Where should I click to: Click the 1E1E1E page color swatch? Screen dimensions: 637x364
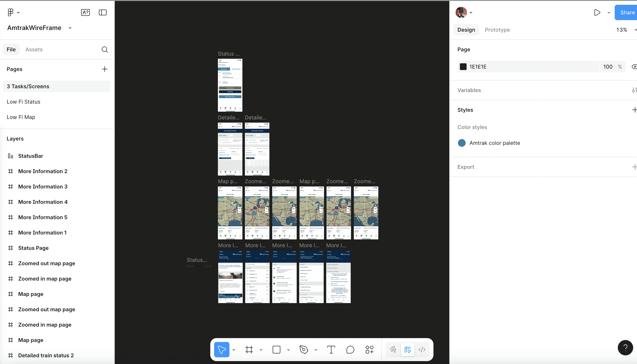[x=463, y=67]
